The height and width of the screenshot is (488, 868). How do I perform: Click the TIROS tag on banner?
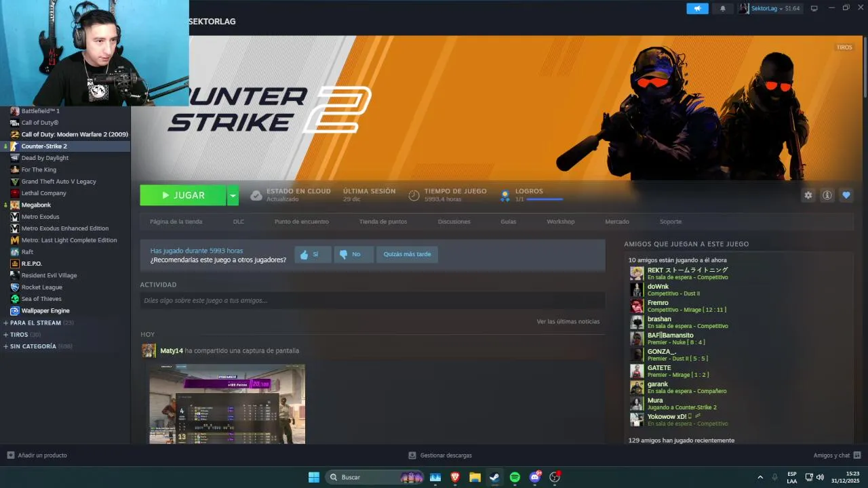tap(844, 47)
